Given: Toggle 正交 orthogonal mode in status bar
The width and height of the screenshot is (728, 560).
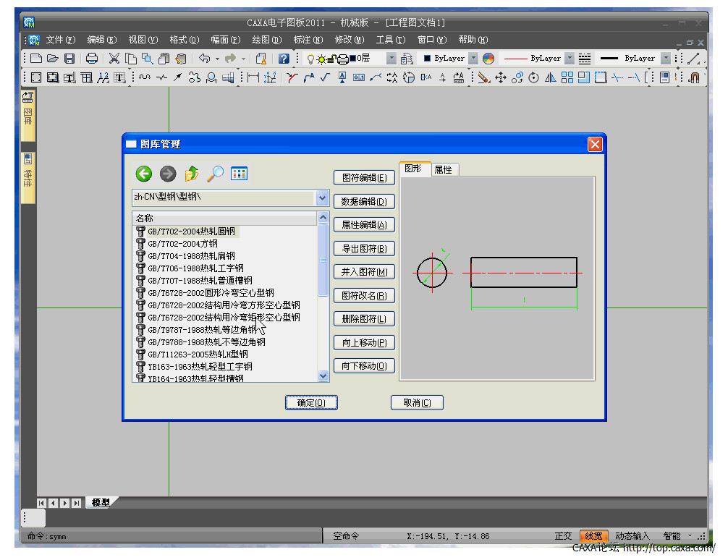Looking at the screenshot, I should (x=563, y=536).
